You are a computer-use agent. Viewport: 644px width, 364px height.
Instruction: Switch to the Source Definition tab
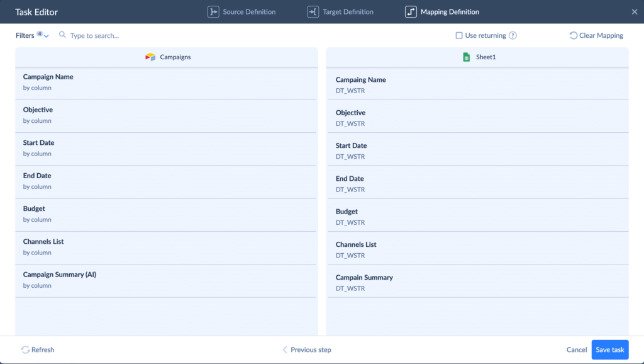tap(248, 12)
